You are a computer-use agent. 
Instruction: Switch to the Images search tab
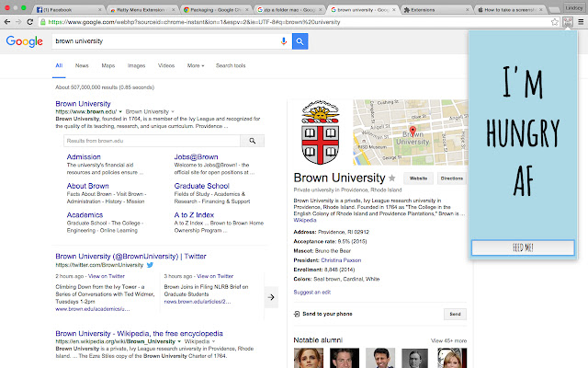tap(137, 65)
